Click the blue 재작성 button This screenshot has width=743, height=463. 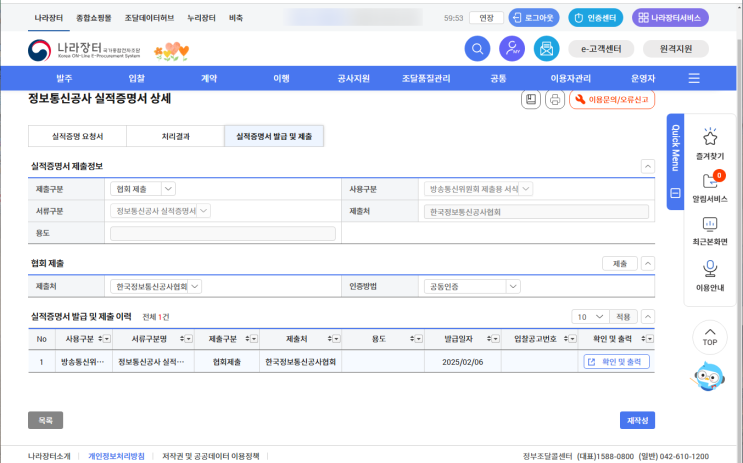tap(637, 420)
